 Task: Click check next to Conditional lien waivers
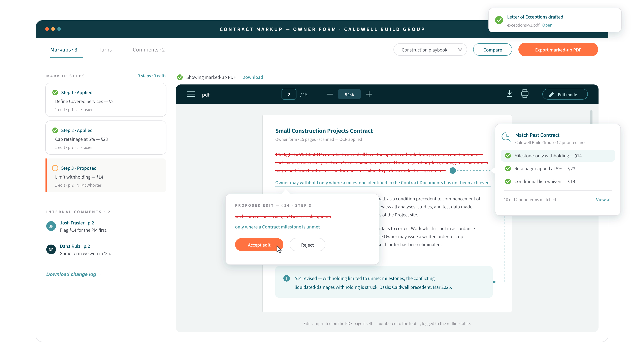point(508,181)
